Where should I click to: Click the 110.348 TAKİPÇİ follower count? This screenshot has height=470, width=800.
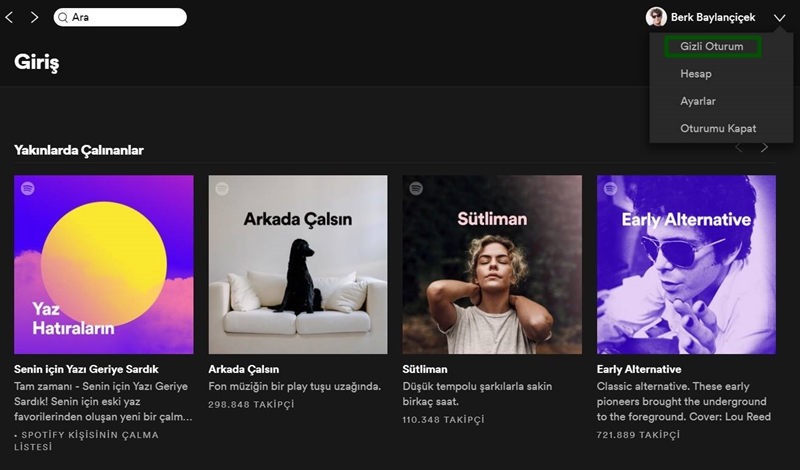(x=443, y=420)
